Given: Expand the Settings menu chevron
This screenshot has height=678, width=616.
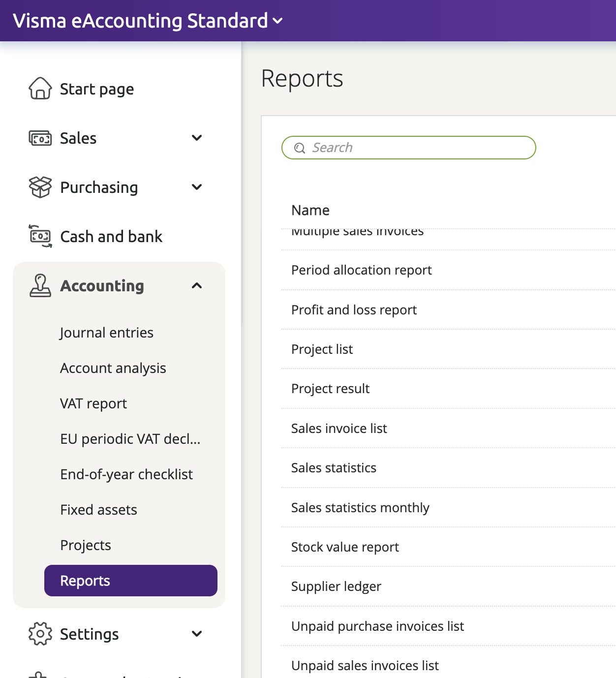Looking at the screenshot, I should pyautogui.click(x=197, y=634).
